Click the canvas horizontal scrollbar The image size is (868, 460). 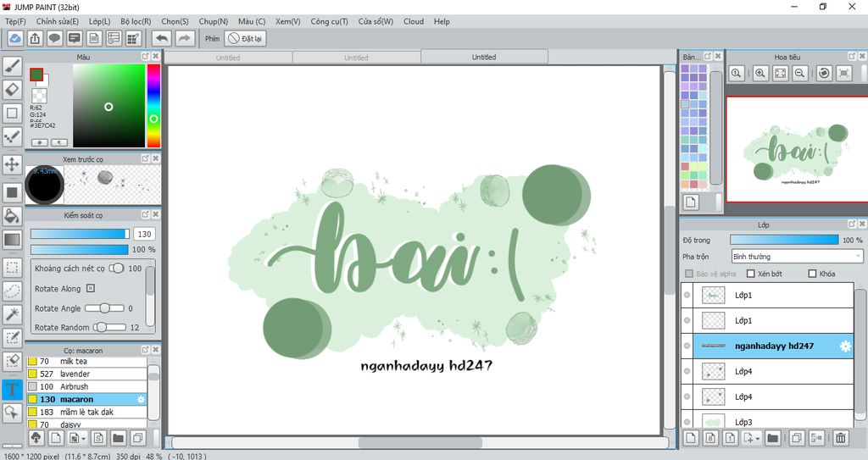[420, 443]
